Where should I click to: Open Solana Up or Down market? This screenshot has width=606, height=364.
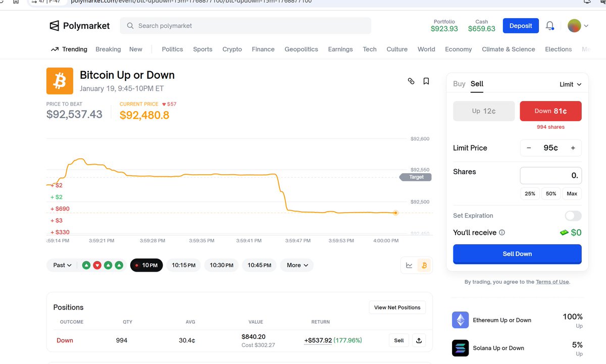[498, 348]
